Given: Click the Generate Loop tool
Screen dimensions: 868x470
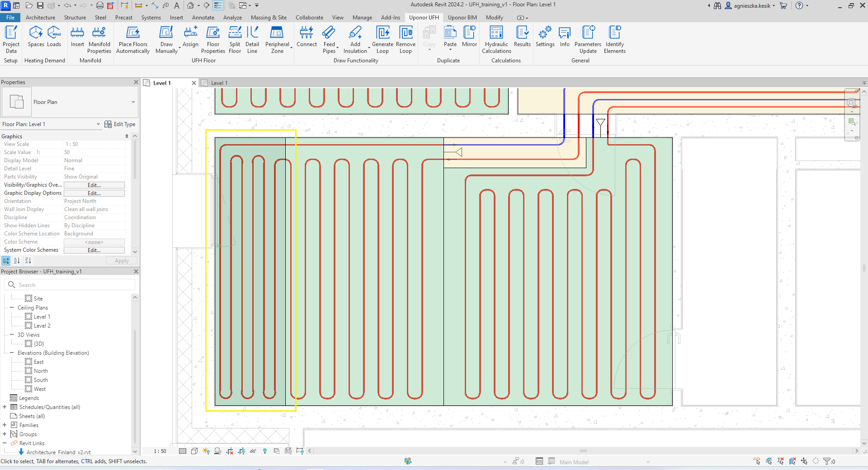Looking at the screenshot, I should 382,39.
